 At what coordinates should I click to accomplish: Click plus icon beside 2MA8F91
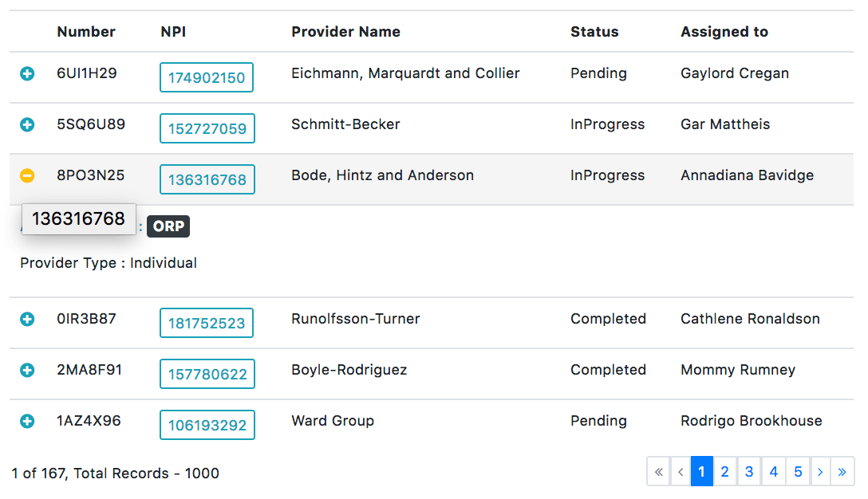(27, 371)
